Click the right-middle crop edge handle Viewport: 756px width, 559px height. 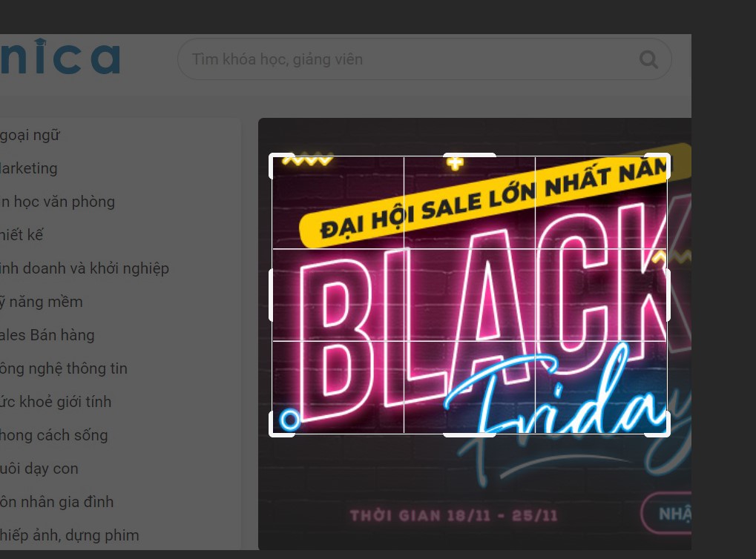coord(668,295)
